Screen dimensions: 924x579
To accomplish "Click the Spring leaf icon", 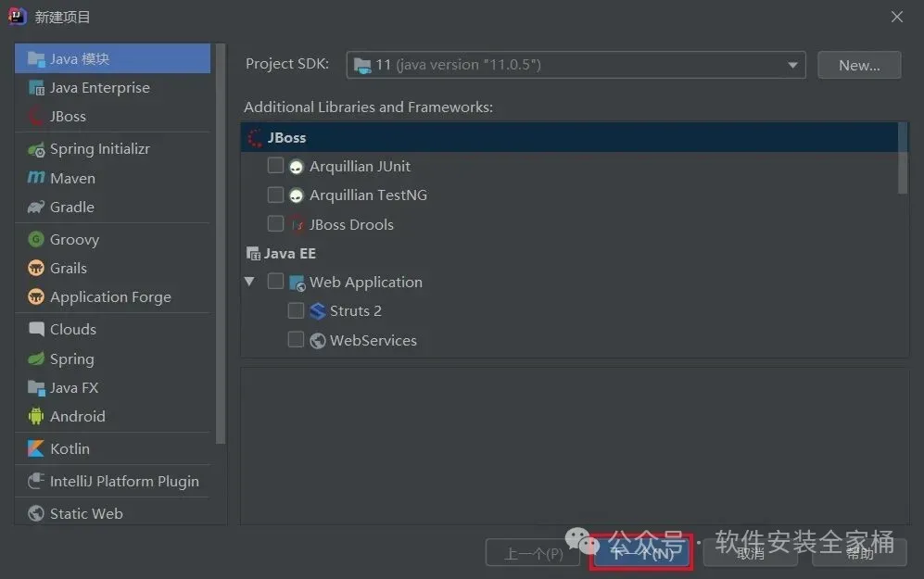I will (x=36, y=359).
